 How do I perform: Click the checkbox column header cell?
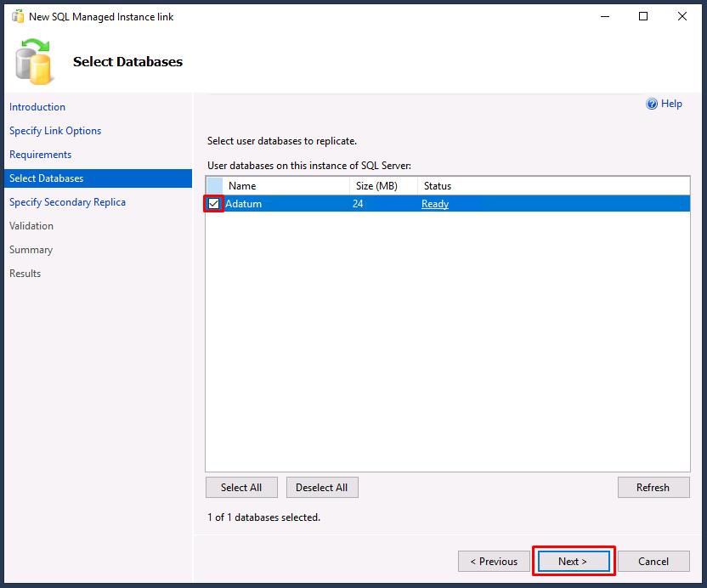tap(215, 186)
